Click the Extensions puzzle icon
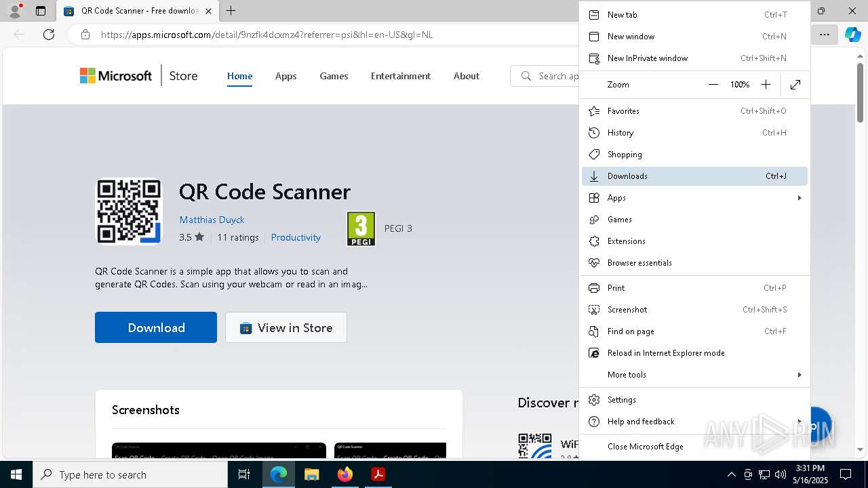 [594, 241]
